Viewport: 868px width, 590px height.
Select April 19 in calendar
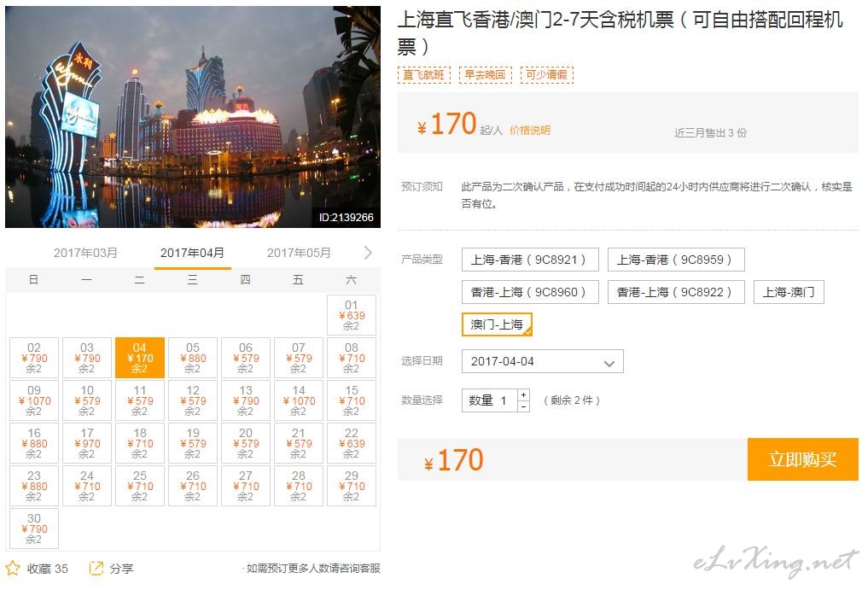193,443
